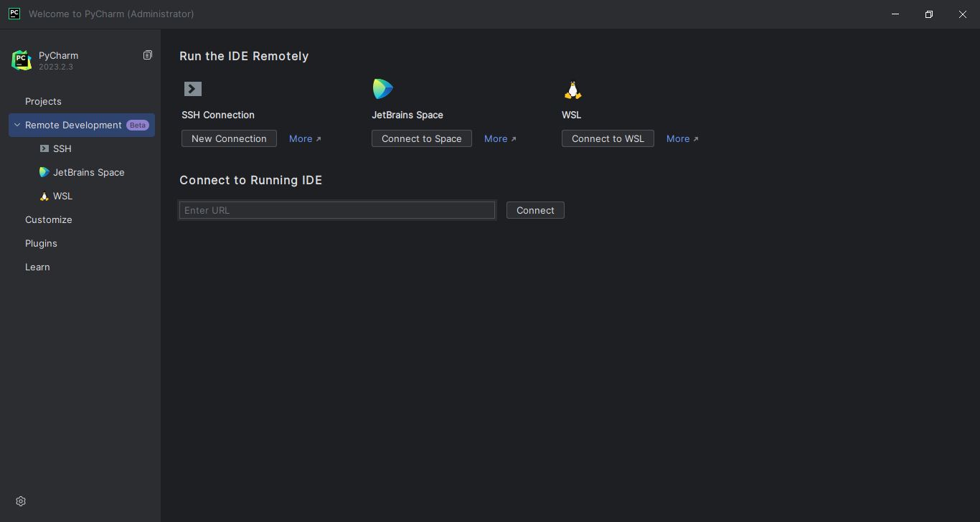
Task: Click the large JetBrains Space logo
Action: 383,89
